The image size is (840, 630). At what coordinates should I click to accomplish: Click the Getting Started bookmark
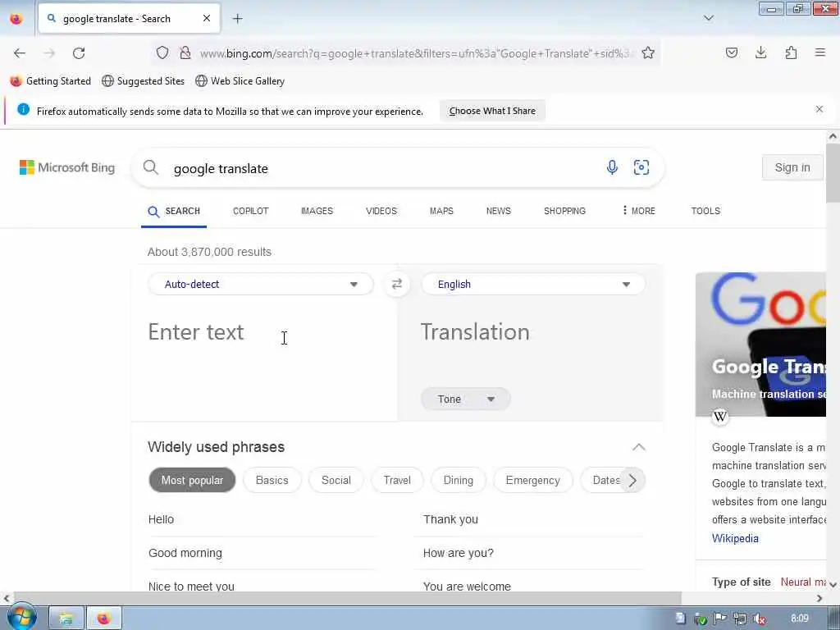(50, 81)
